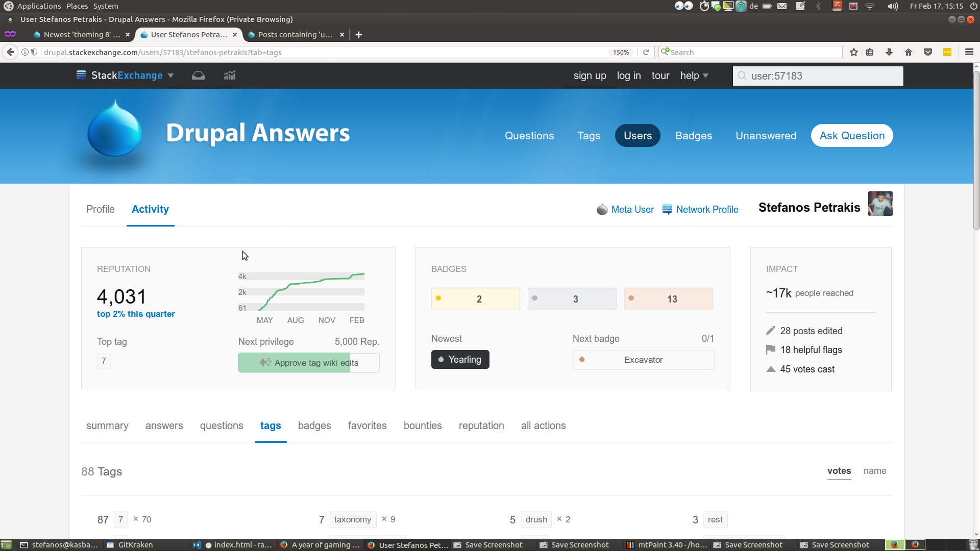Reload the page with the refresh icon
This screenshot has width=980, height=551.
646,52
